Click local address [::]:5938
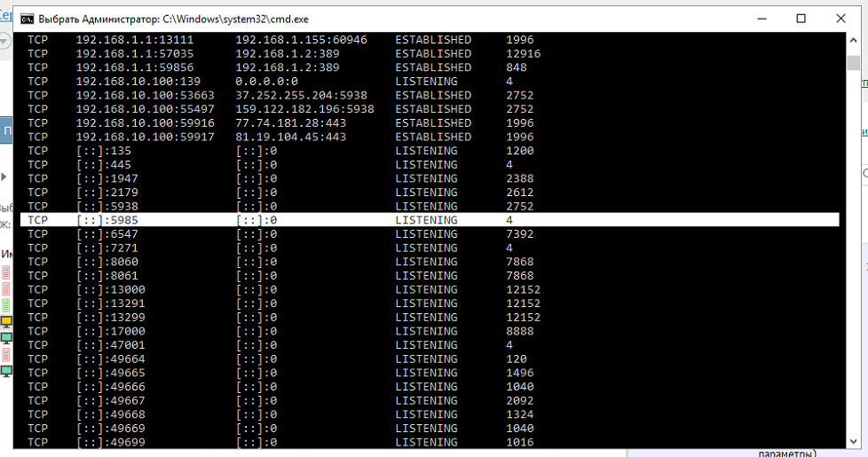Viewport: 868px width, 457px height. [x=107, y=207]
